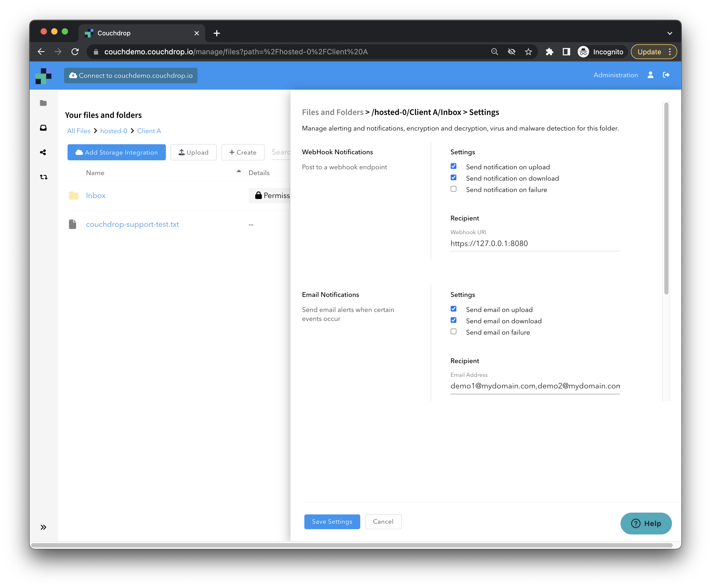Click the tracking-blocked eye icon in address bar
The width and height of the screenshot is (711, 588).
(512, 52)
